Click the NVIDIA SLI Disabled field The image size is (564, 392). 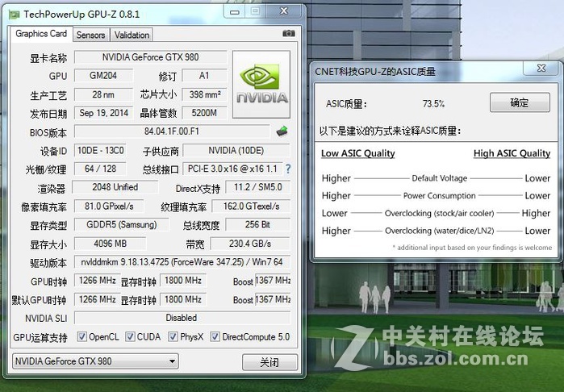click(182, 318)
